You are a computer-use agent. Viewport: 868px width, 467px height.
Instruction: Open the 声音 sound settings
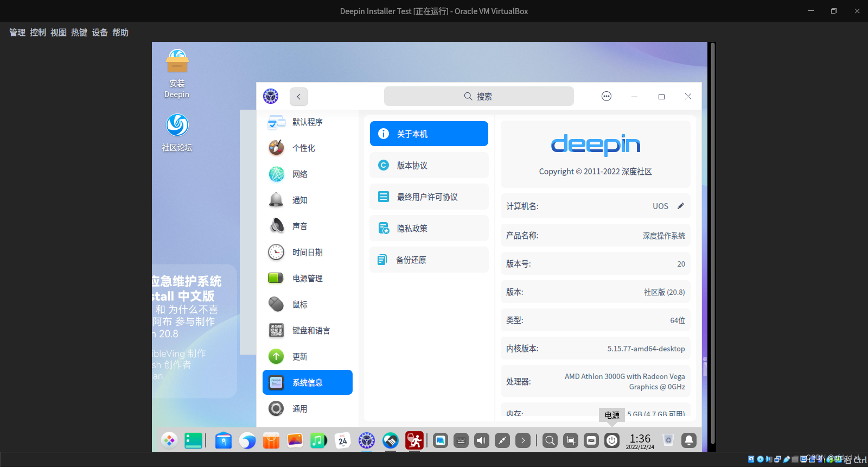308,226
